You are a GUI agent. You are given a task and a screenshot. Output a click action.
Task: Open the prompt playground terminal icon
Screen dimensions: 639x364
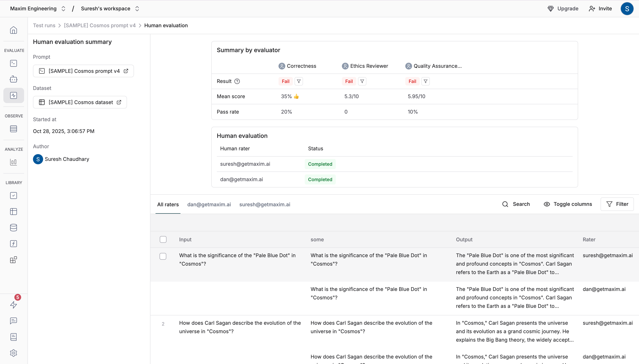point(14,63)
